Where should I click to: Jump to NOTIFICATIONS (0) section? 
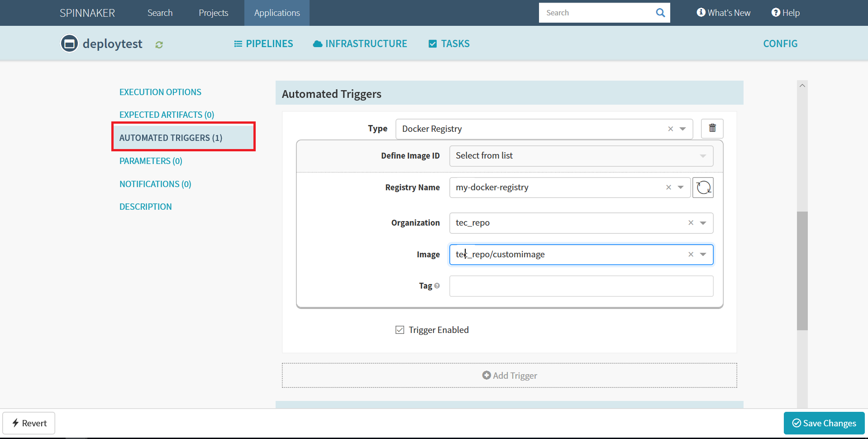[155, 184]
